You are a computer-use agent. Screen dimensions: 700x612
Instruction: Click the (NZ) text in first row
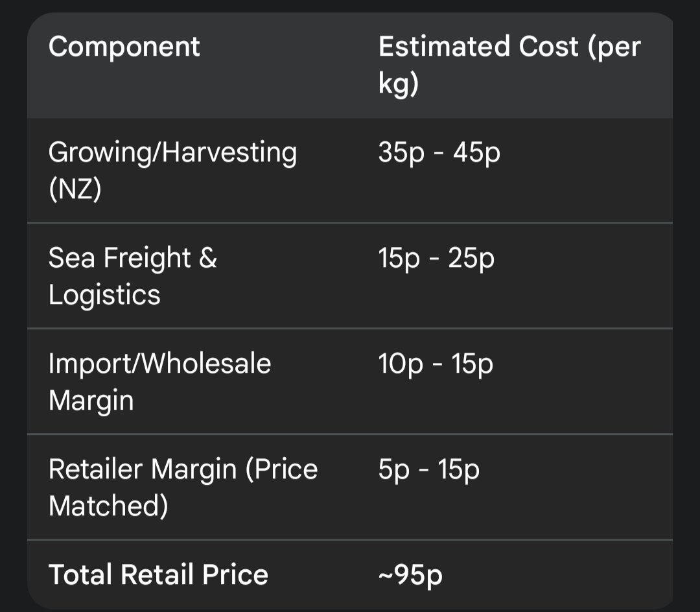pyautogui.click(x=75, y=189)
